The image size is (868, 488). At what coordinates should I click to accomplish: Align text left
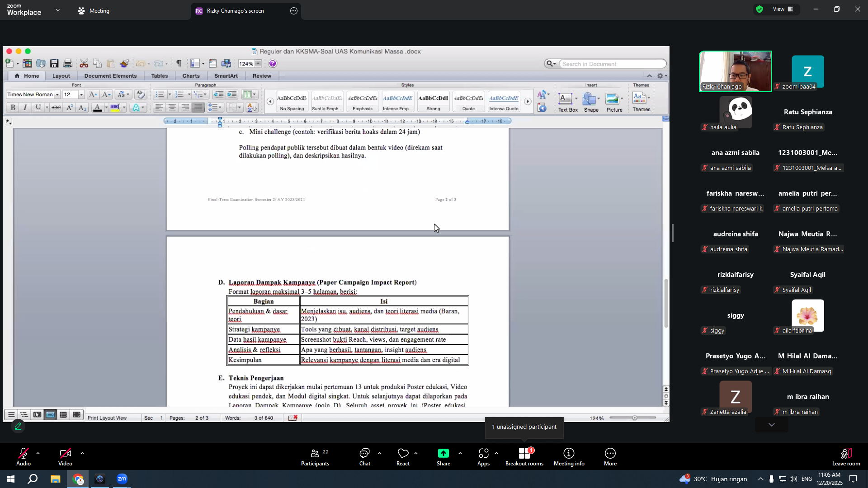click(159, 108)
